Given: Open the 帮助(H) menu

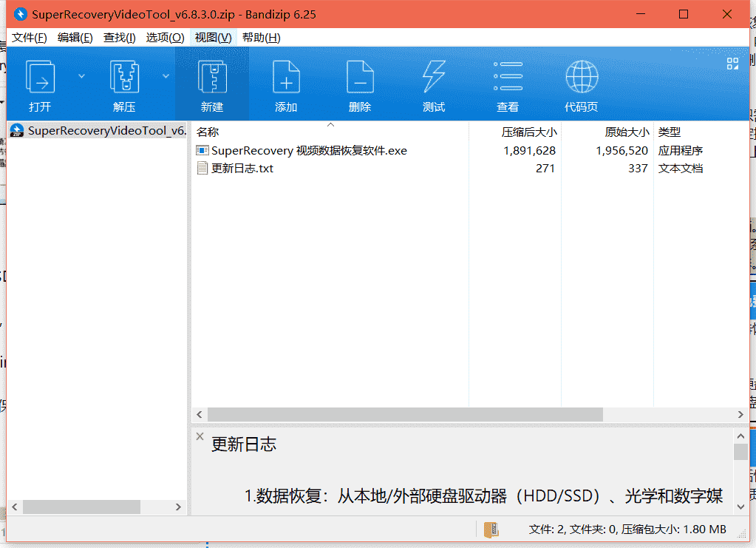Looking at the screenshot, I should pos(261,38).
